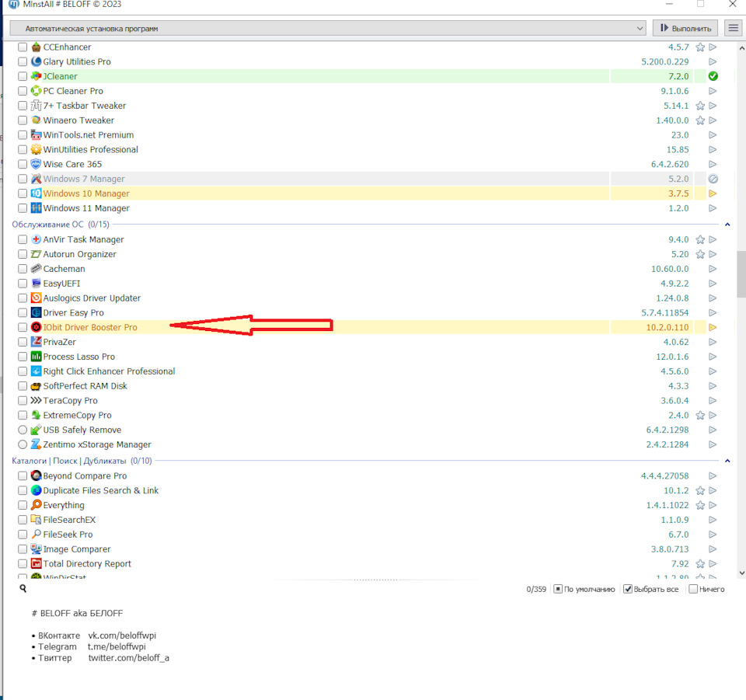
Task: Tick the CCEnhancer checkbox
Action: click(x=23, y=47)
